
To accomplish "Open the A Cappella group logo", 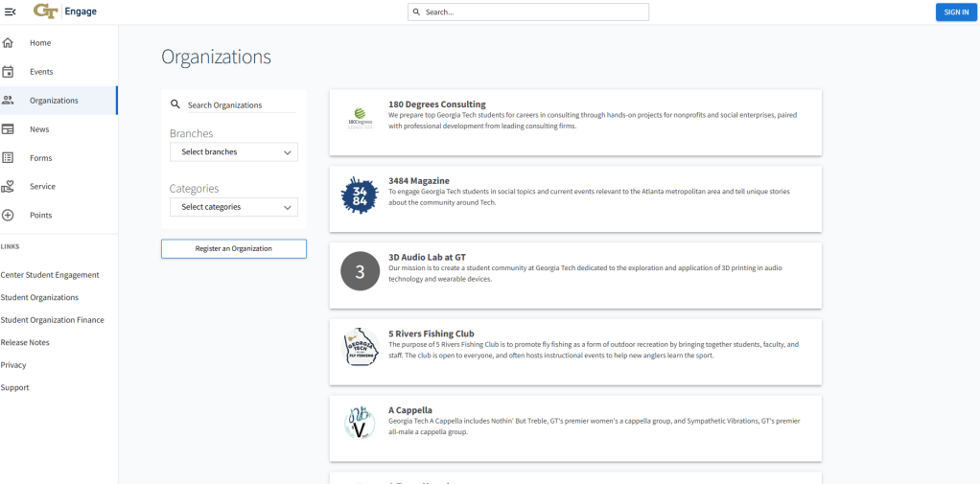I will pos(360,424).
